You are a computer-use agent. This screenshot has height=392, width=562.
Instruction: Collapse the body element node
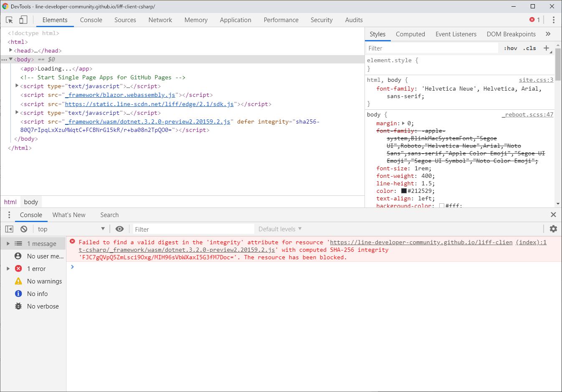click(10, 59)
